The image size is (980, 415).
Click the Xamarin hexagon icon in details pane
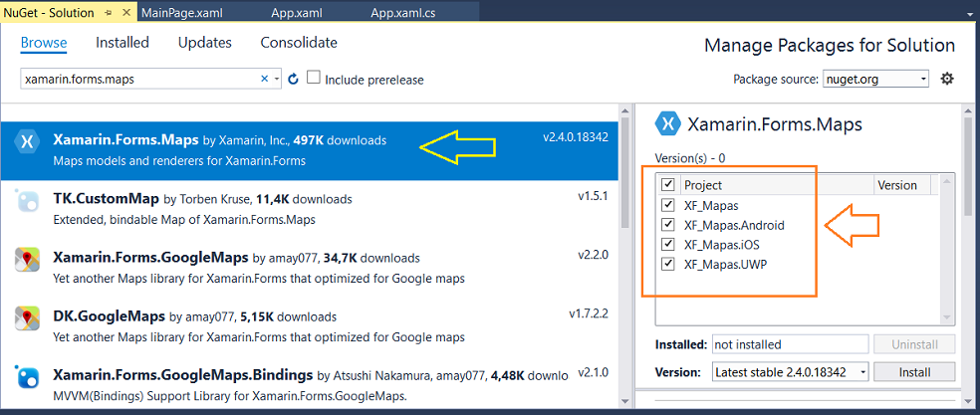tap(667, 124)
